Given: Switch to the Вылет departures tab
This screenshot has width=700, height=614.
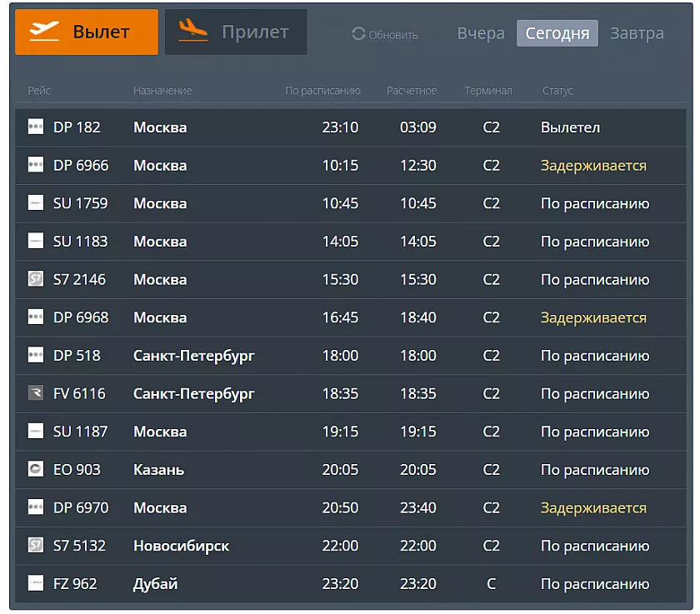Looking at the screenshot, I should 87,32.
